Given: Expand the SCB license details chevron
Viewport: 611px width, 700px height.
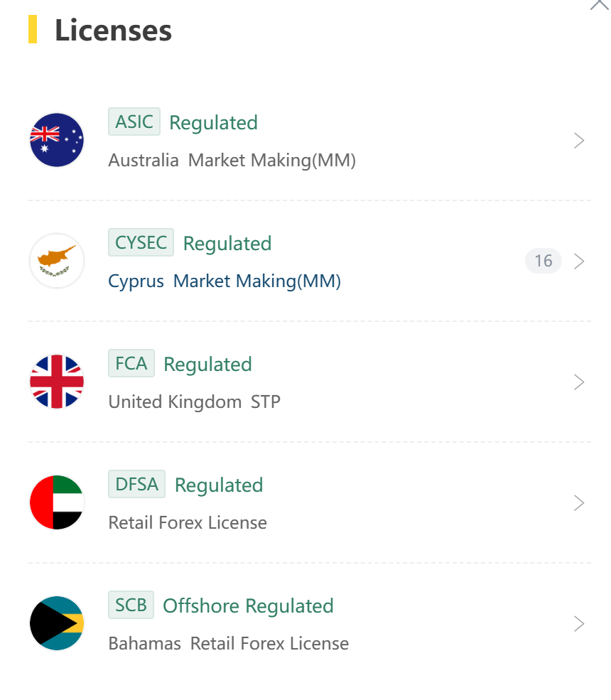Looking at the screenshot, I should coord(579,624).
